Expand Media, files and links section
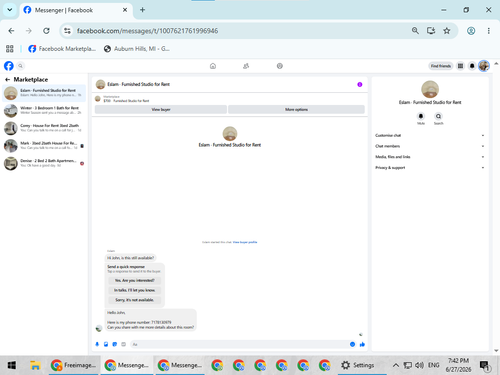 430,157
